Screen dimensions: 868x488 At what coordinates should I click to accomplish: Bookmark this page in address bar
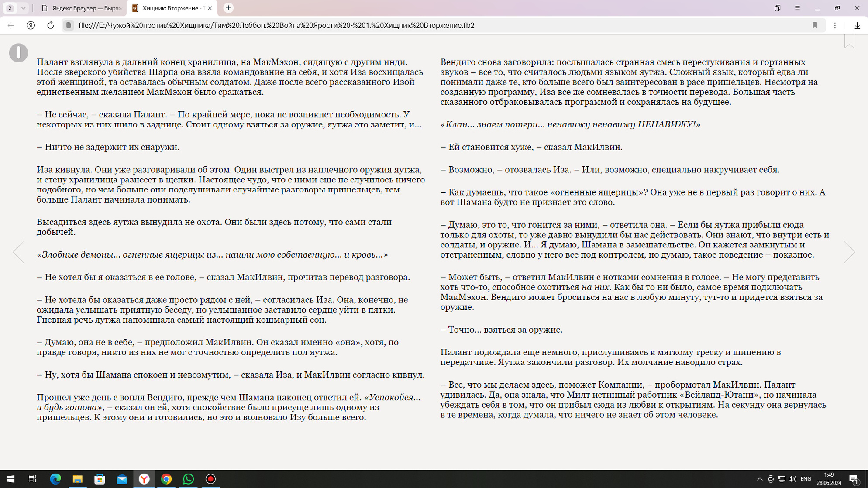click(x=815, y=25)
